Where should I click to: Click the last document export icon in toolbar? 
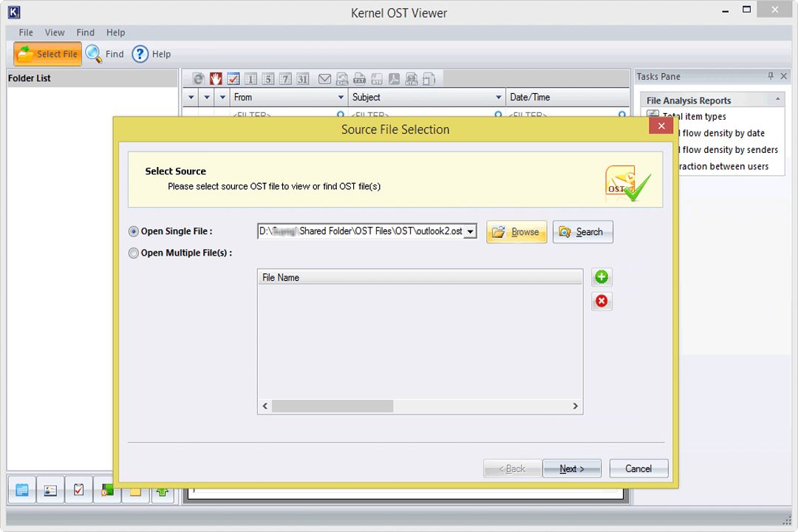pyautogui.click(x=429, y=79)
